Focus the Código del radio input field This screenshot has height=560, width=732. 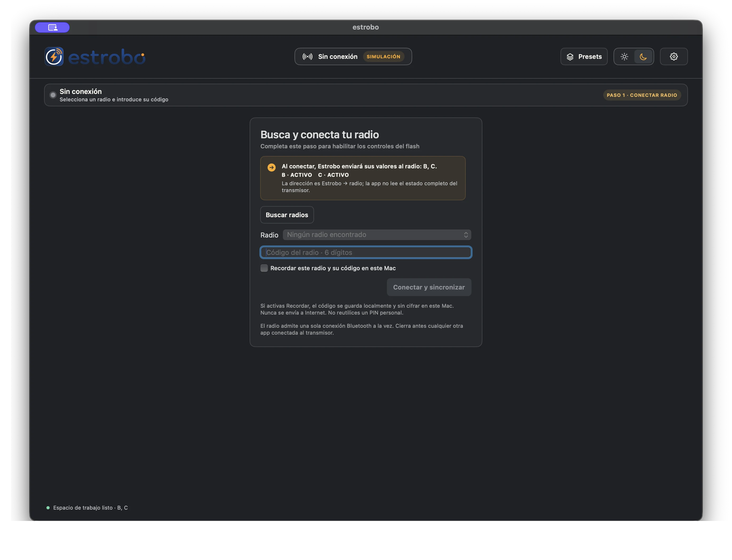click(366, 252)
